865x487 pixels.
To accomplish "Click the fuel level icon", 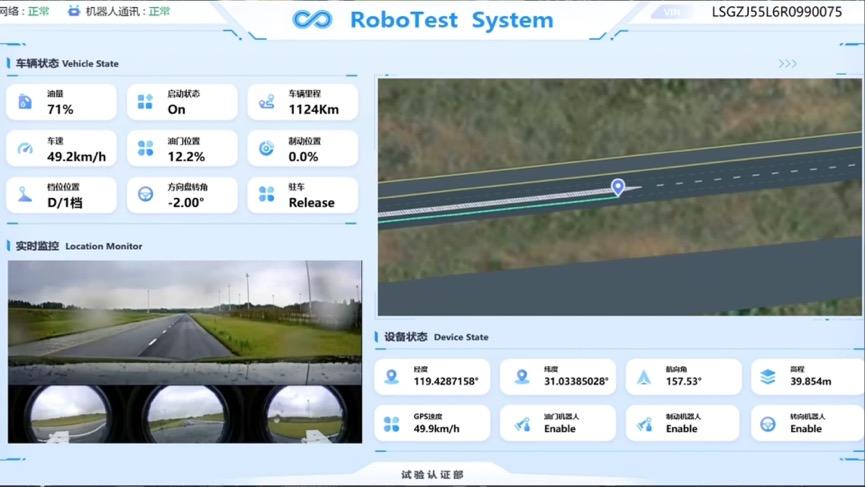I will point(25,102).
